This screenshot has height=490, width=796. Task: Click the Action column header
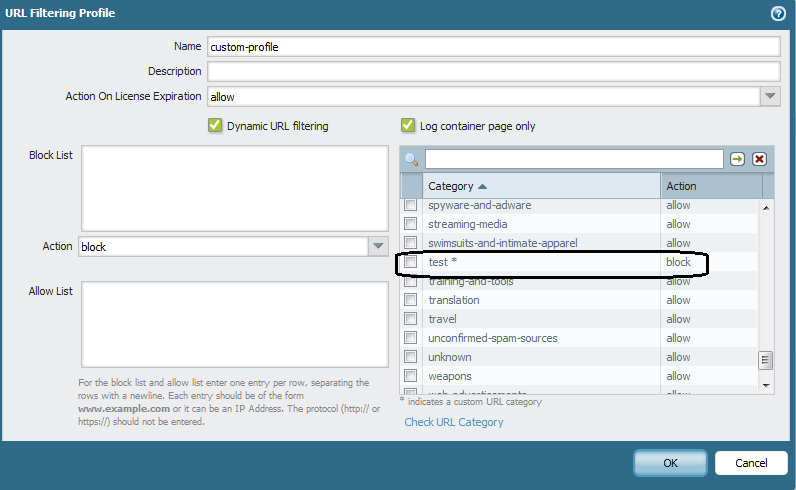pos(710,186)
